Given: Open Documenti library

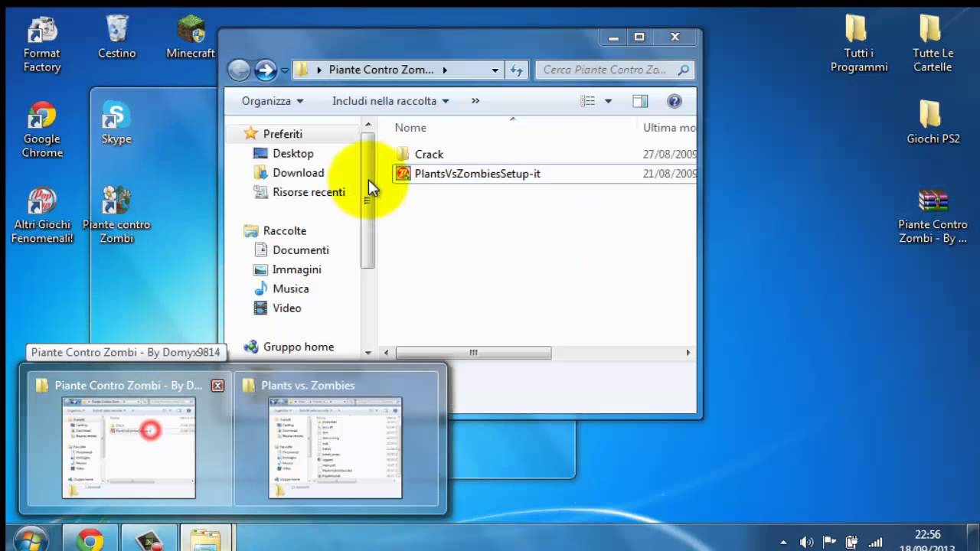Looking at the screenshot, I should click(x=300, y=250).
